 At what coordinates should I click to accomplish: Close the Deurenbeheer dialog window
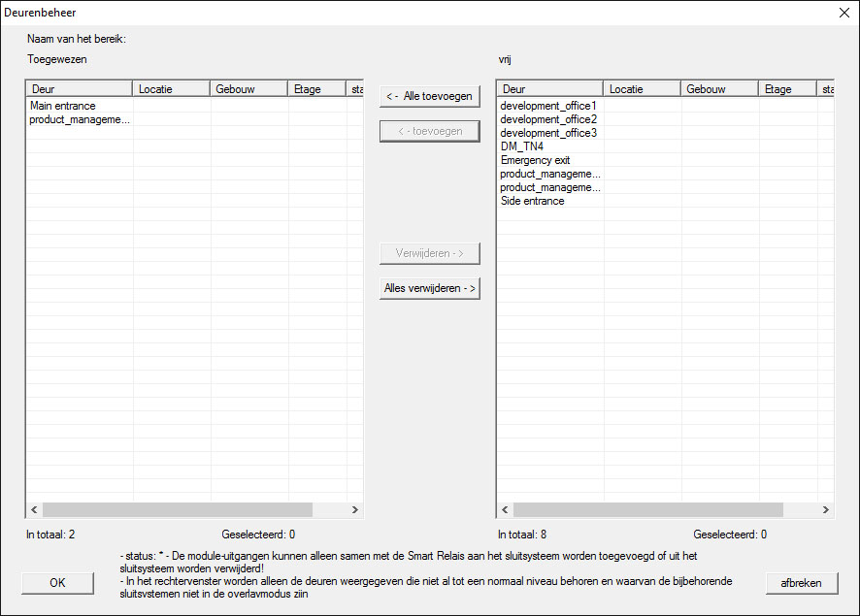(843, 13)
